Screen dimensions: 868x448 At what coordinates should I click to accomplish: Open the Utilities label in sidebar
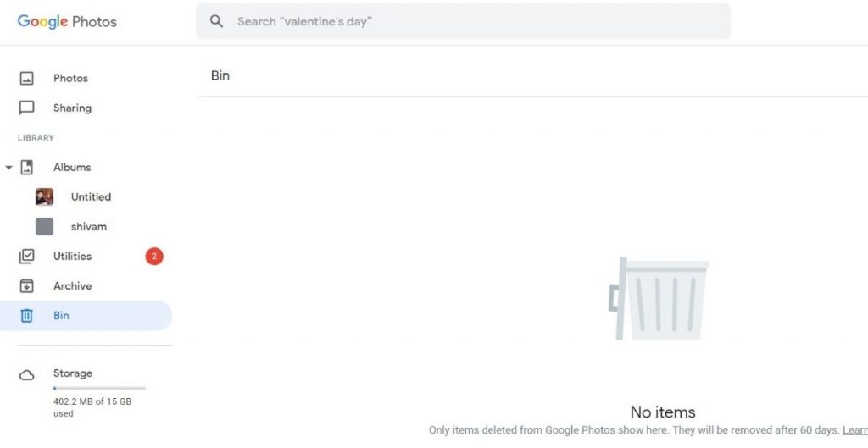(72, 256)
